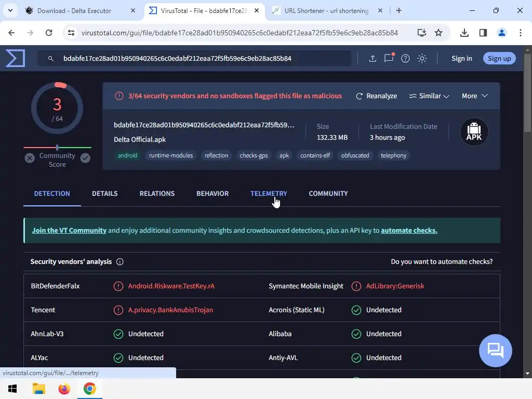Expand the Similar dropdown
532x399 pixels.
coord(429,96)
